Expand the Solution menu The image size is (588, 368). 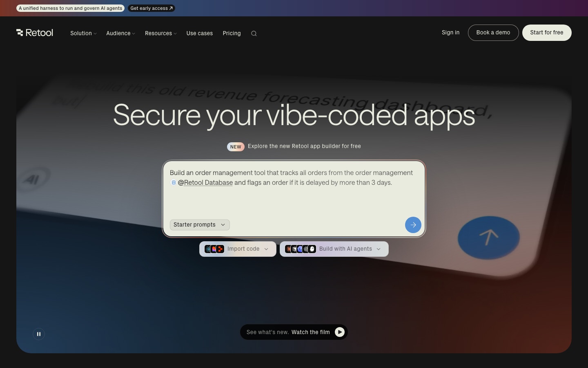(x=83, y=34)
